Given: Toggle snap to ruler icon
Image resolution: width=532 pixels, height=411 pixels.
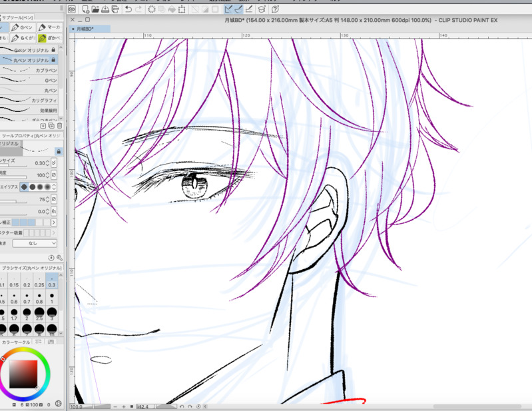Looking at the screenshot, I should (228, 9).
